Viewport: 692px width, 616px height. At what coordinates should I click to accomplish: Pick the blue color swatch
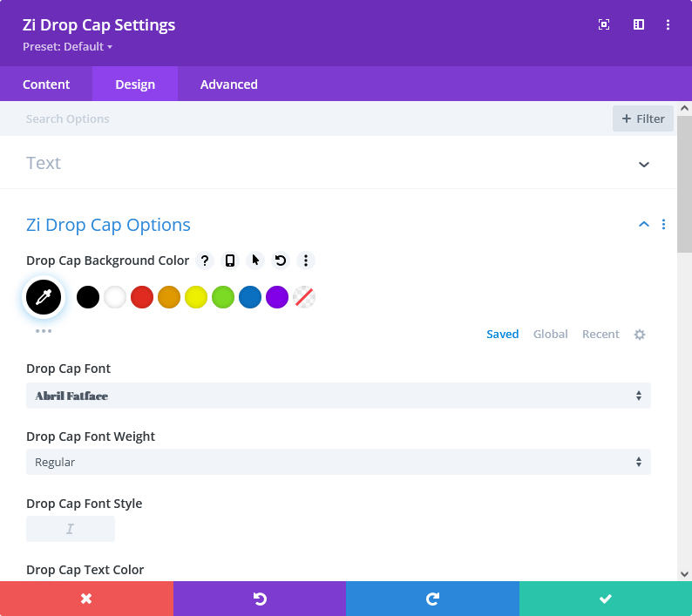point(250,297)
